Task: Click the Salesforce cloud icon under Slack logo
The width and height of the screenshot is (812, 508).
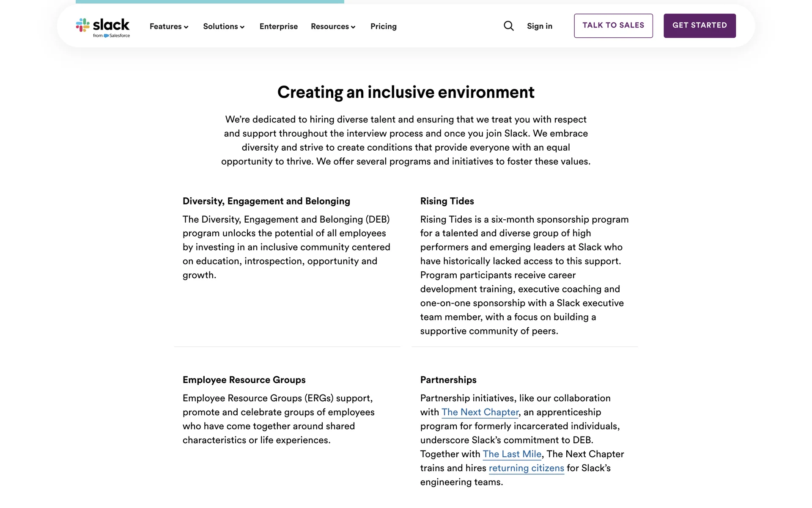Action: click(x=106, y=36)
